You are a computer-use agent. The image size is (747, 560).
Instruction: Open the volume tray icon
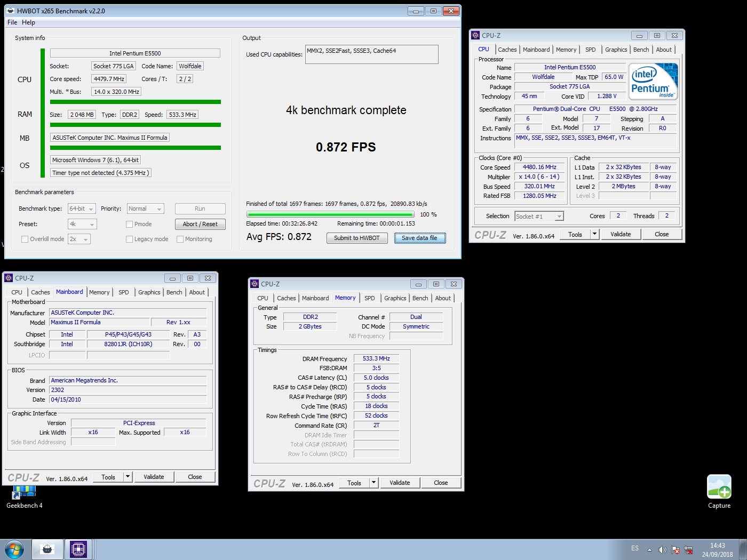tap(662, 550)
